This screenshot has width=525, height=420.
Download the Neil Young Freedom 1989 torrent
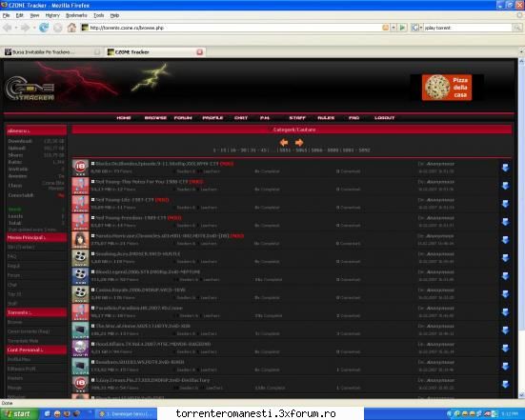(x=505, y=222)
